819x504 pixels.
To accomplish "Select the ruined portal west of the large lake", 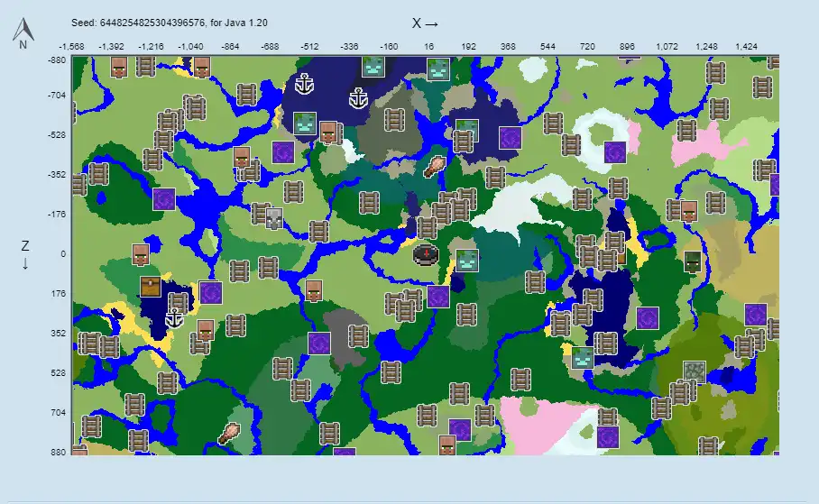I will 164,199.
